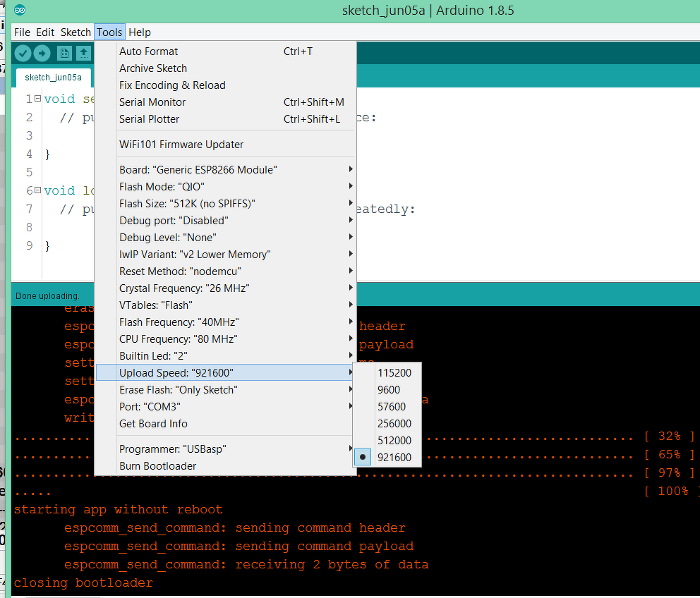The image size is (700, 598).
Task: Expand Programmer USBasp submenu
Action: [225, 449]
